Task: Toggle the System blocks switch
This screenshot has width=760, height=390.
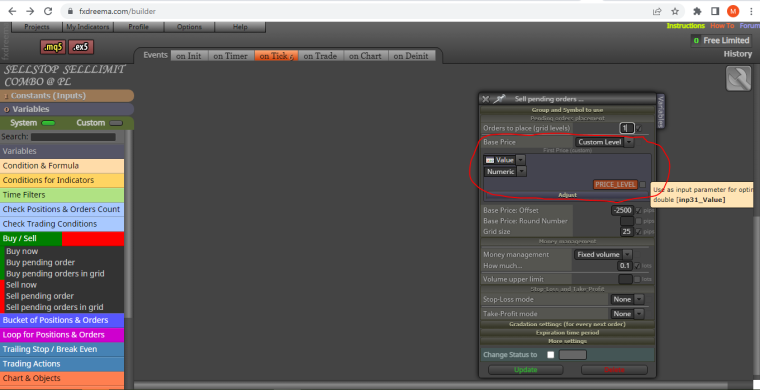Action: [48, 123]
